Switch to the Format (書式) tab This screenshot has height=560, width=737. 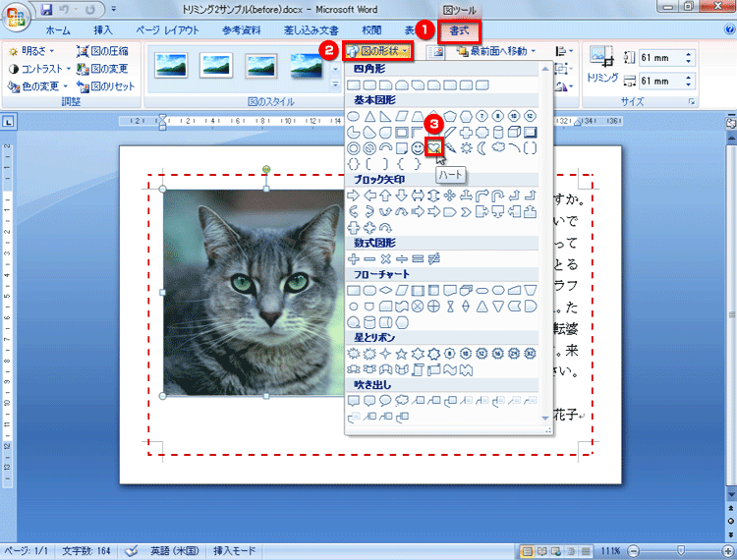point(460,31)
